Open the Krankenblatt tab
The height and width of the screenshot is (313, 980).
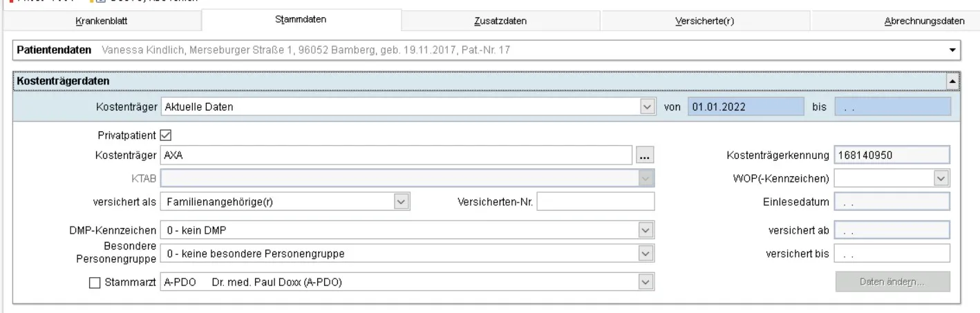pos(101,21)
